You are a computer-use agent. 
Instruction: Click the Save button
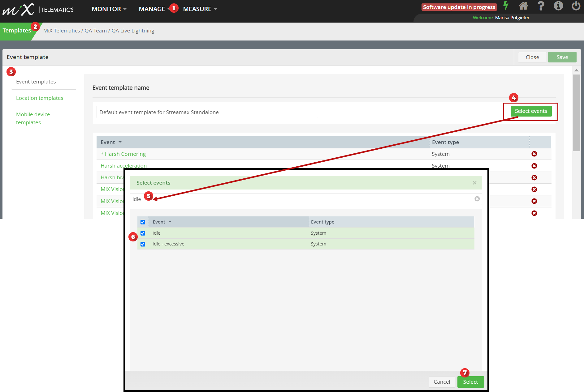(562, 57)
